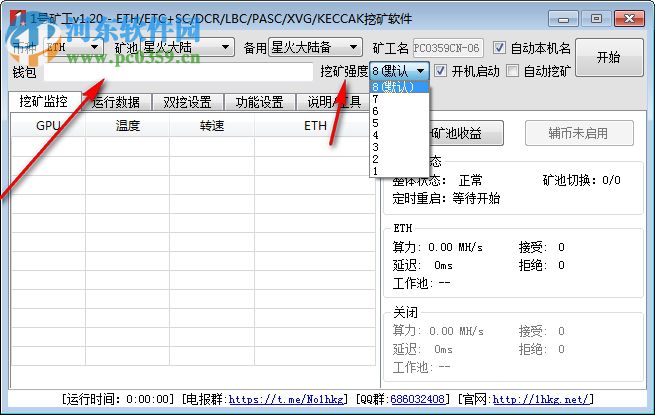Screen dimensions: 655x415
Task: Click the 矿工名 input field
Action: (x=448, y=48)
